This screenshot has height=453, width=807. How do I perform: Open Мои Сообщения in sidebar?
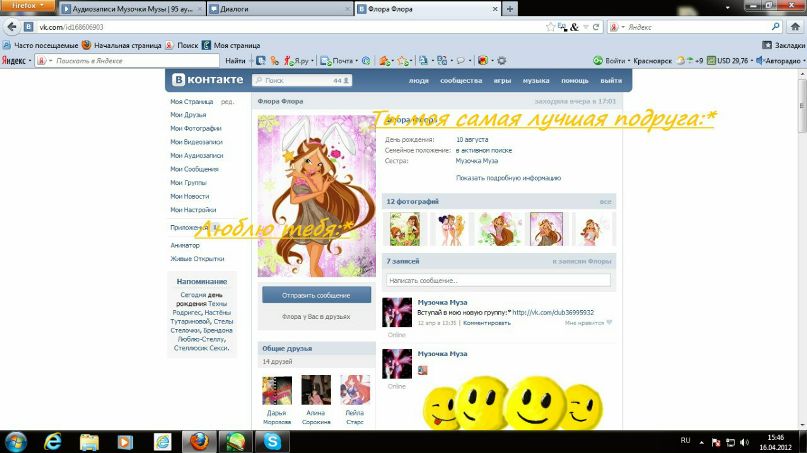pyautogui.click(x=194, y=169)
